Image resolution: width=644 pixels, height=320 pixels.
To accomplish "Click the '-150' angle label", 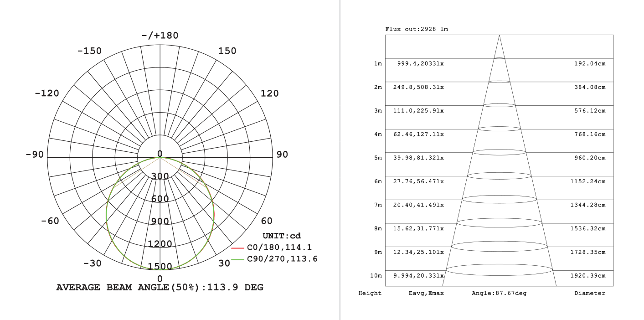I will [x=89, y=51].
